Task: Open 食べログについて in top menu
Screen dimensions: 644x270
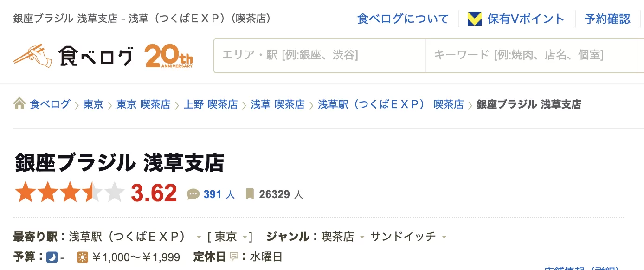Action: pos(403,19)
